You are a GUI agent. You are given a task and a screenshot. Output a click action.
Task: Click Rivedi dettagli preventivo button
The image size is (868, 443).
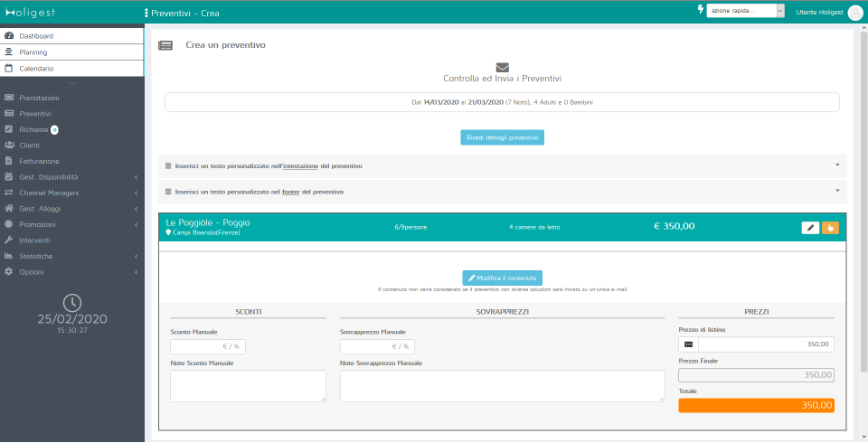point(502,137)
